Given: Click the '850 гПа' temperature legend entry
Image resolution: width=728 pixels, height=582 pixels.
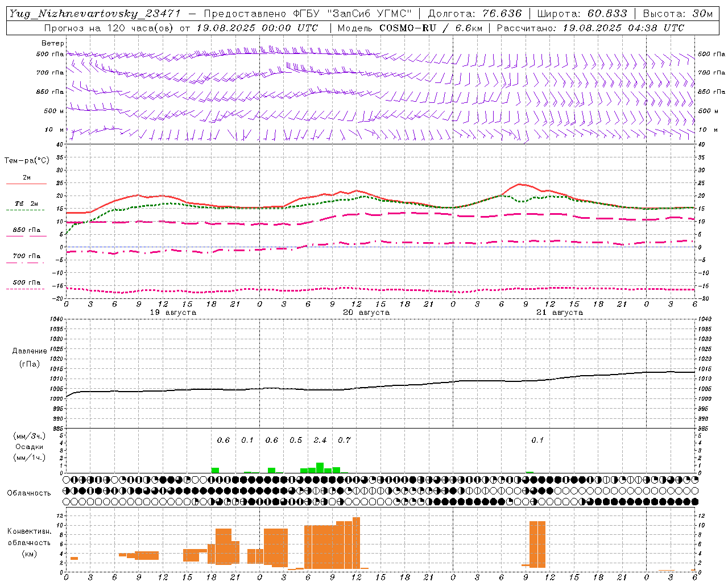Looking at the screenshot, I should click(x=27, y=230).
